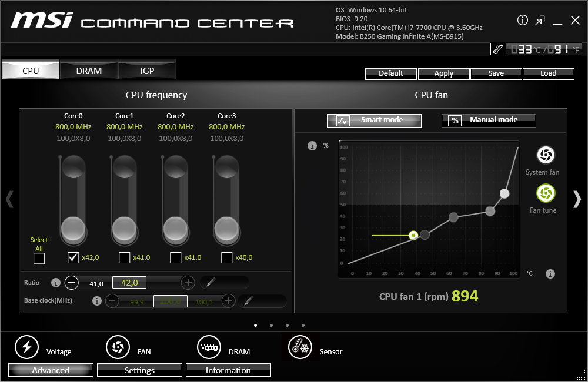588x382 pixels.
Task: Enable Smart mode for CPU fan
Action: click(374, 120)
